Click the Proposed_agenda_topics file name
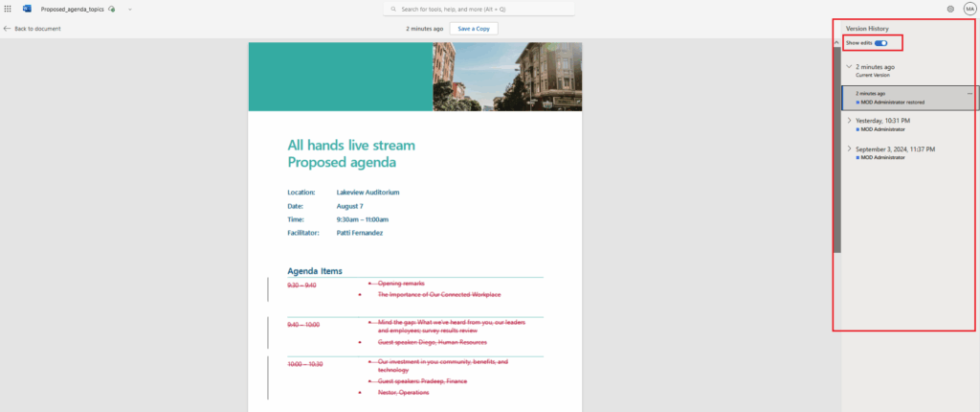980x412 pixels. [x=73, y=10]
